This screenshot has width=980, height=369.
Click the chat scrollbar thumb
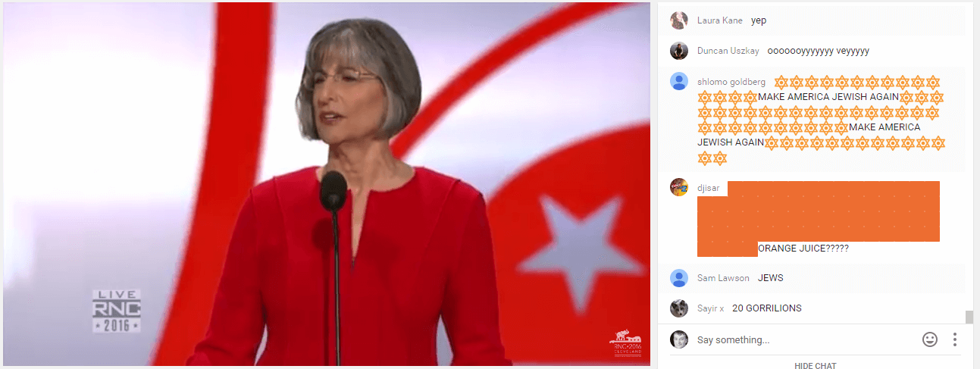[969, 317]
